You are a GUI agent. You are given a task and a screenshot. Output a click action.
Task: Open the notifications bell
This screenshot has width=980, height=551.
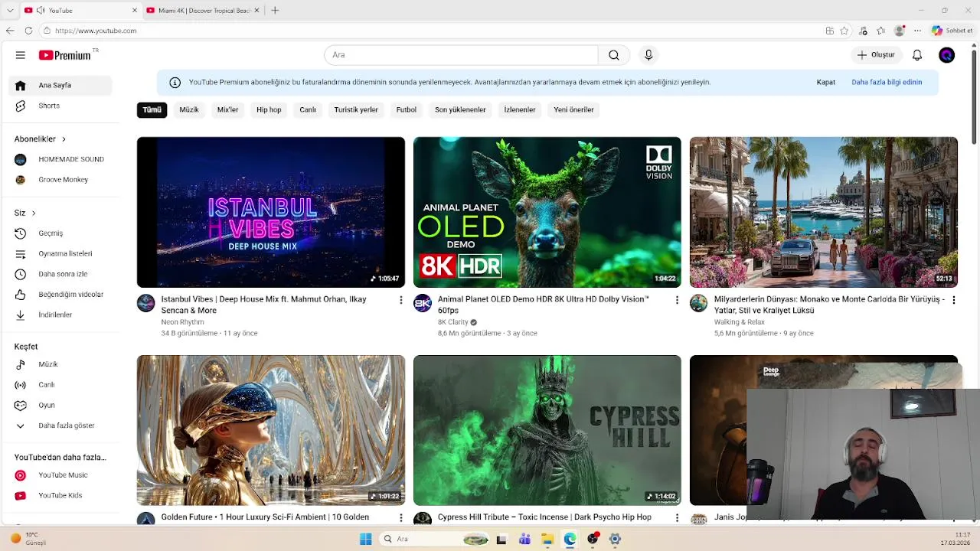click(x=917, y=55)
